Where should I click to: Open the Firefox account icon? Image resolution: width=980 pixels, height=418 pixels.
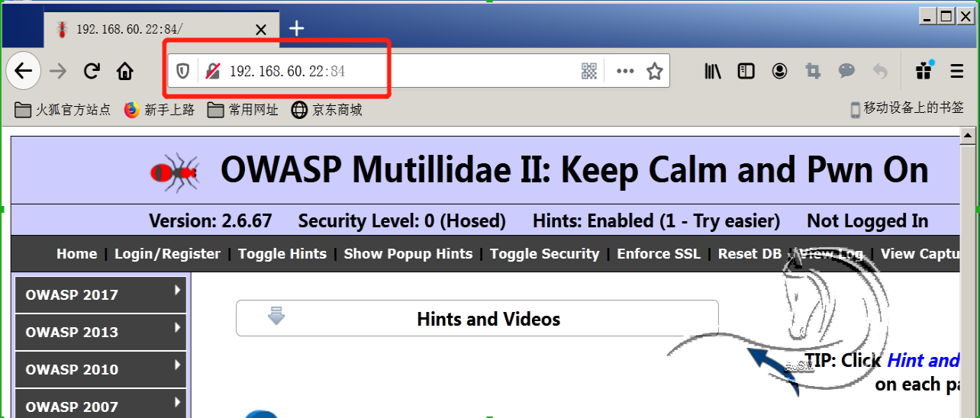pos(779,71)
